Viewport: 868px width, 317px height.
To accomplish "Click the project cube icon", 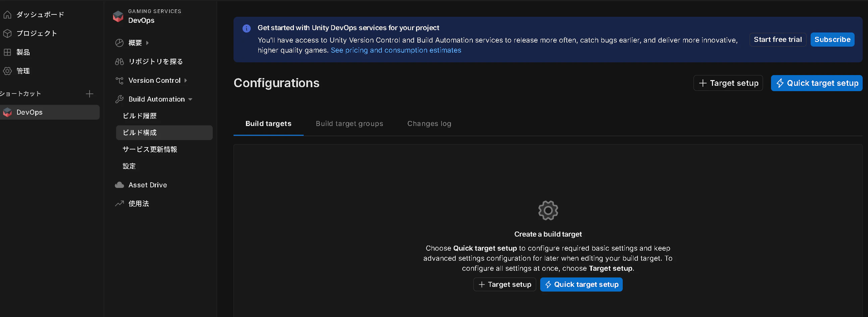I will pyautogui.click(x=7, y=33).
